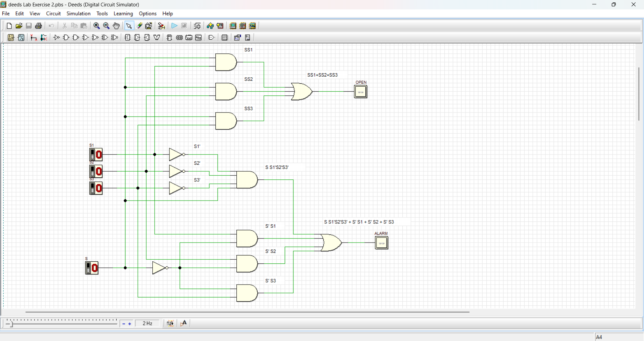Open the Simulation menu
The image size is (644, 341).
78,14
